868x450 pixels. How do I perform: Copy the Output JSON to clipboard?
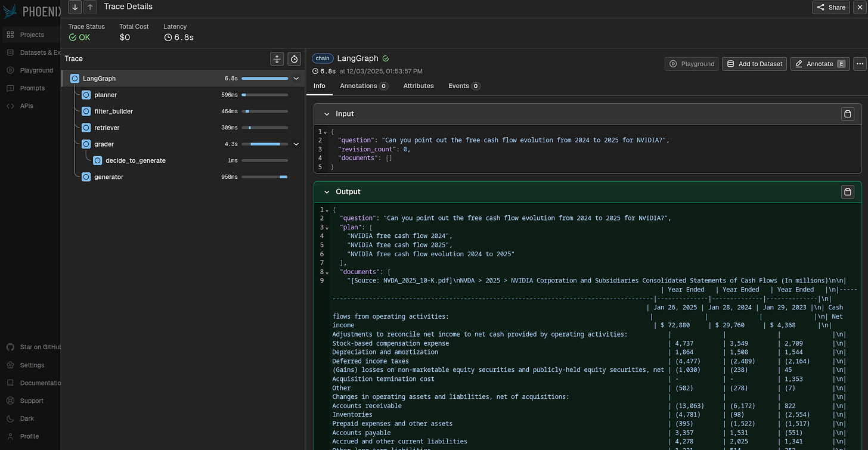click(x=847, y=191)
